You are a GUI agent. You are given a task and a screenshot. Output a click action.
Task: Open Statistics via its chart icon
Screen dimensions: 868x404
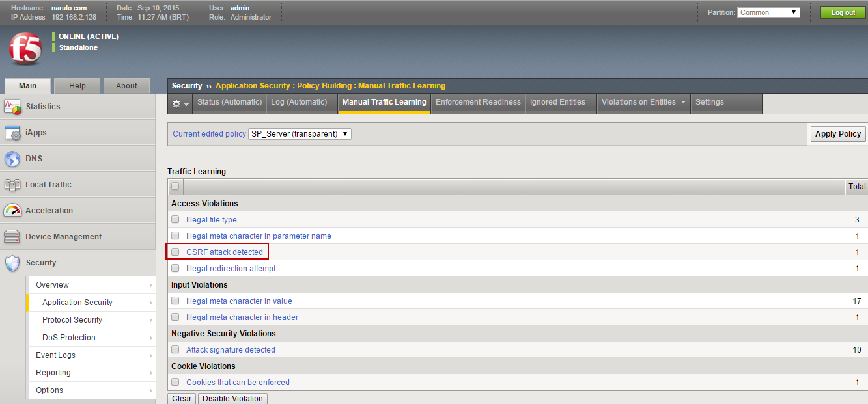pos(12,107)
